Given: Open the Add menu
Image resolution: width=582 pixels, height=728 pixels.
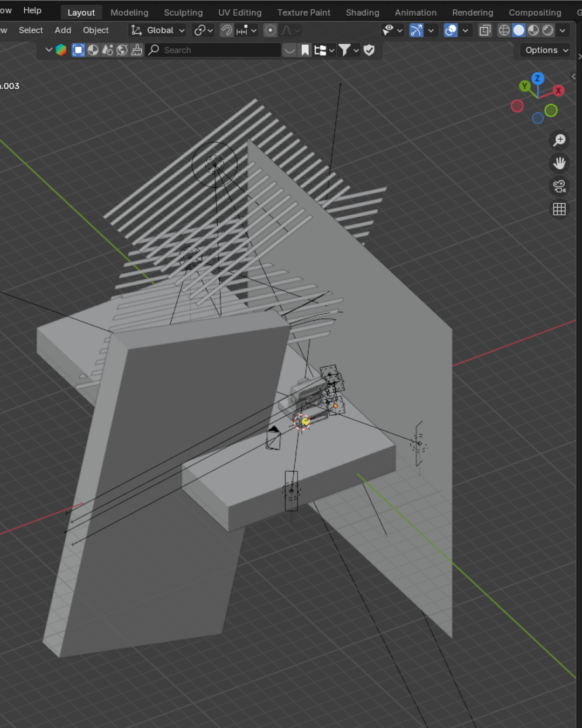Looking at the screenshot, I should pyautogui.click(x=63, y=30).
